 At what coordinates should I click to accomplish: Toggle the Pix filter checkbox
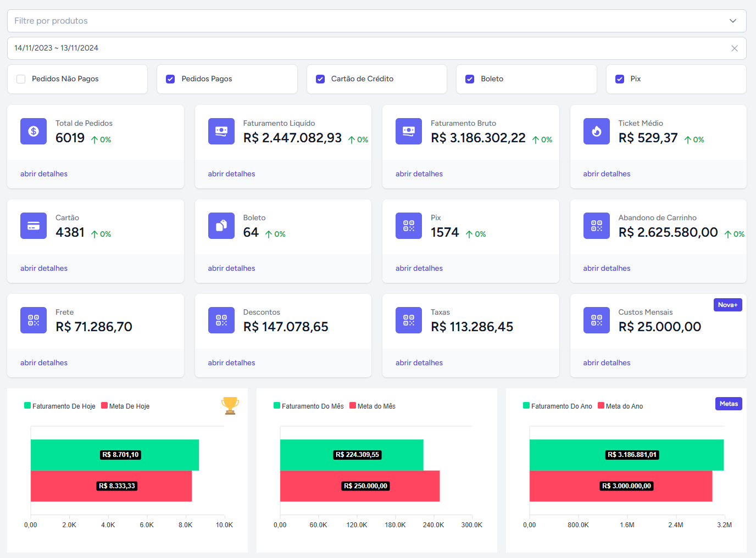coord(620,79)
